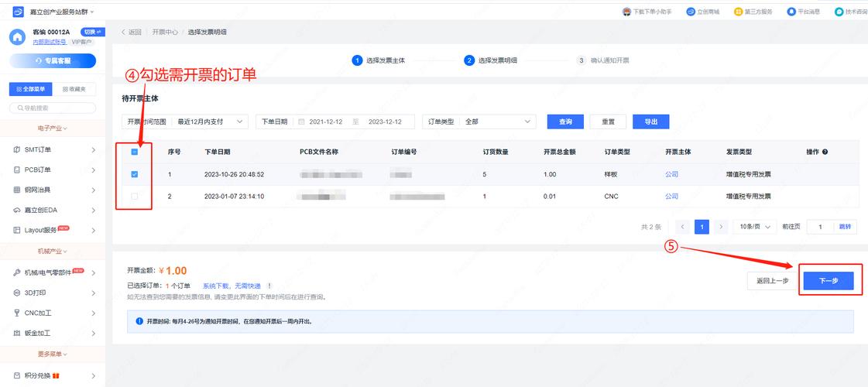The width and height of the screenshot is (868, 387).
Task: Click the yellow 第三方服务 icon
Action: point(739,12)
